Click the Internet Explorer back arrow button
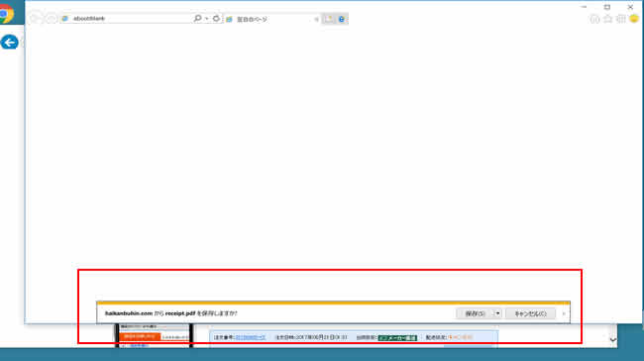 click(x=37, y=19)
